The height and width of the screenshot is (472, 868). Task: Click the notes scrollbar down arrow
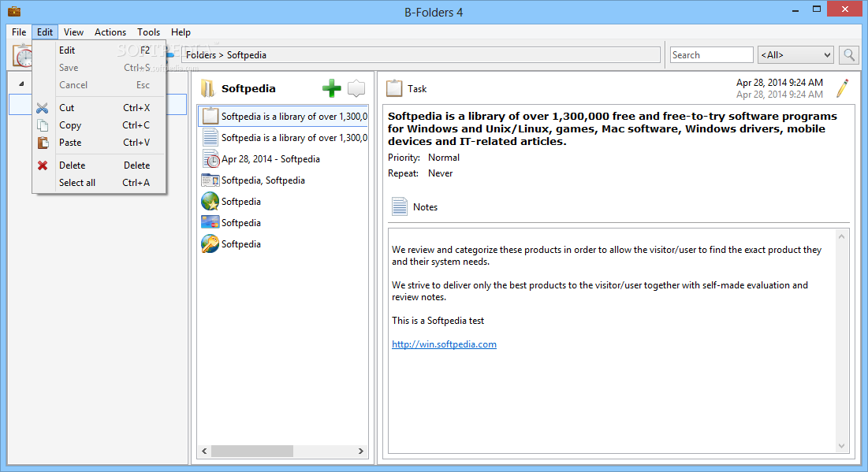pos(841,446)
